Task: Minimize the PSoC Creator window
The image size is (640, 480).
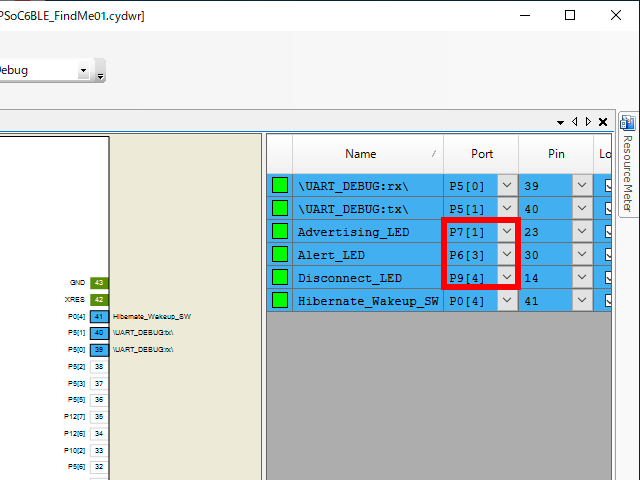Action: [525, 16]
